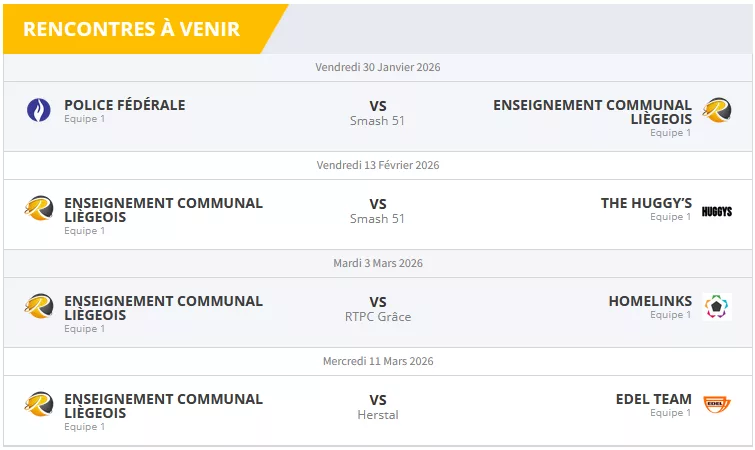Image resolution: width=755 pixels, height=450 pixels.
Task: Open the RTPC Grâce venue text
Action: point(378,317)
